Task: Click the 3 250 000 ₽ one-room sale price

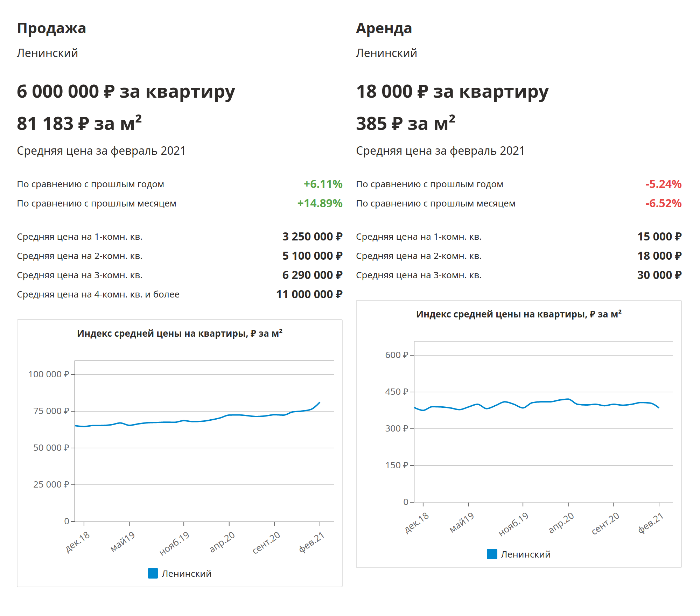Action: (x=312, y=237)
